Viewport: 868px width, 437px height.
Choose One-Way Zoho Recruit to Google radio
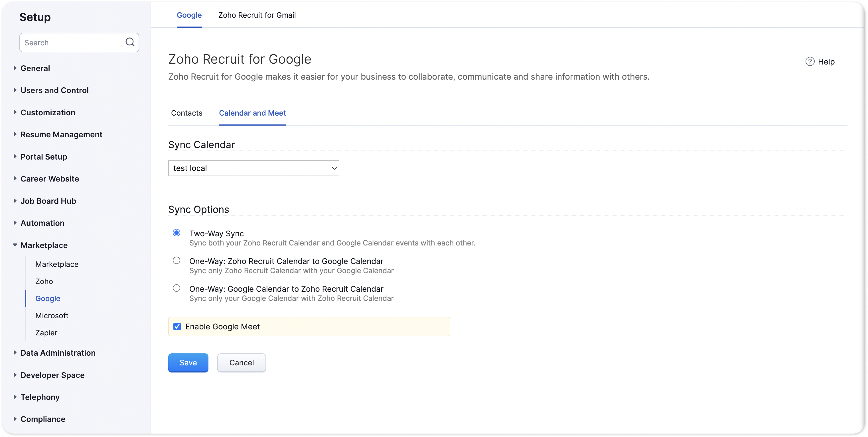[177, 260]
